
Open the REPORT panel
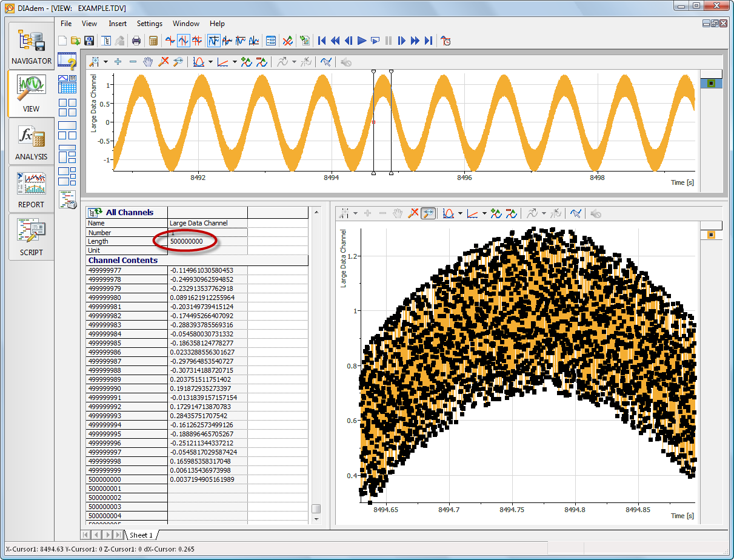(x=32, y=190)
